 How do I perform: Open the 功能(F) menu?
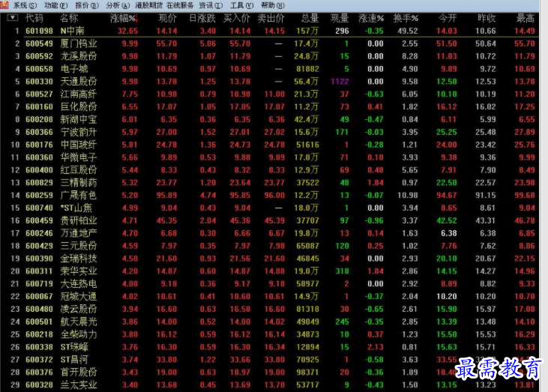coord(55,5)
